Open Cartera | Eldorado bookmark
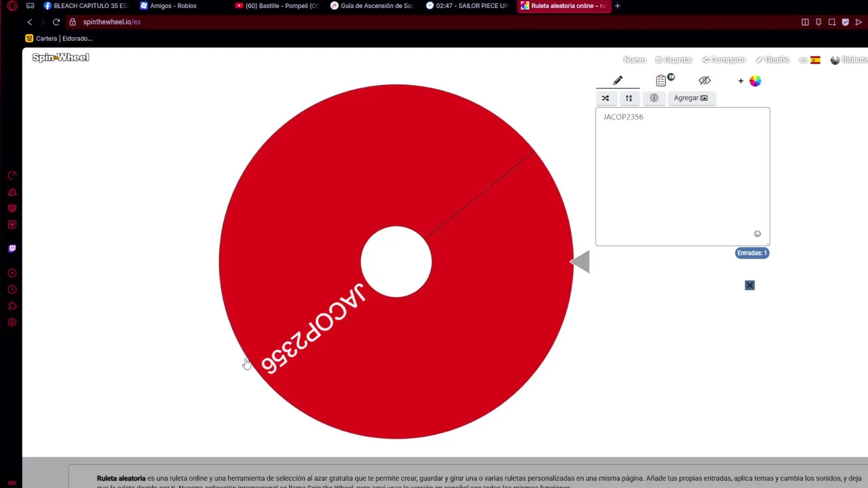Screen dimensions: 868x488 coord(59,39)
